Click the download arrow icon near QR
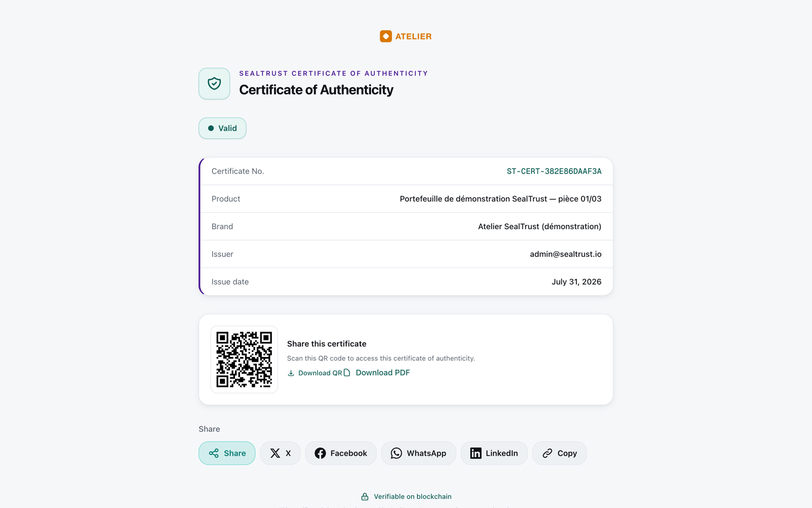Image resolution: width=812 pixels, height=508 pixels. 291,373
